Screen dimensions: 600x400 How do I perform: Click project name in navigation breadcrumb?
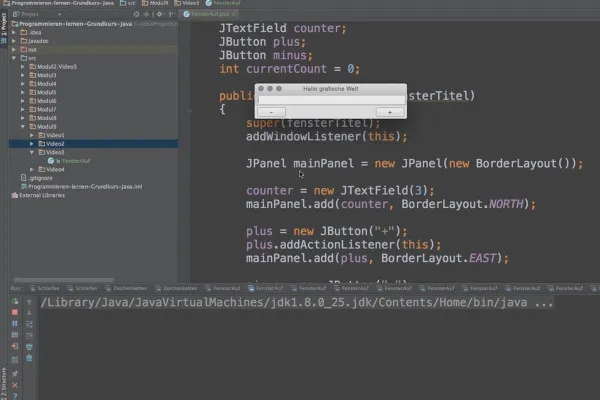click(x=59, y=3)
